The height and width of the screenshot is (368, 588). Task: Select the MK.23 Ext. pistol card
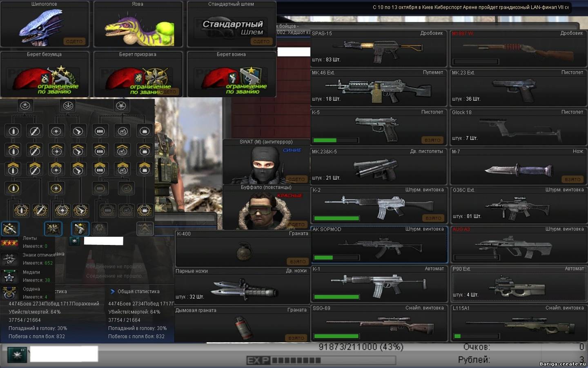pyautogui.click(x=519, y=88)
